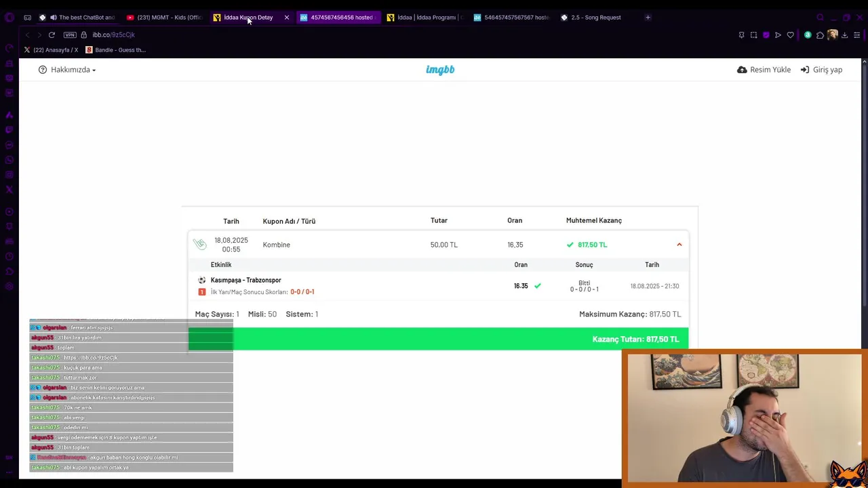The width and height of the screenshot is (868, 488).
Task: Open the extensions cube icon
Action: pyautogui.click(x=820, y=35)
